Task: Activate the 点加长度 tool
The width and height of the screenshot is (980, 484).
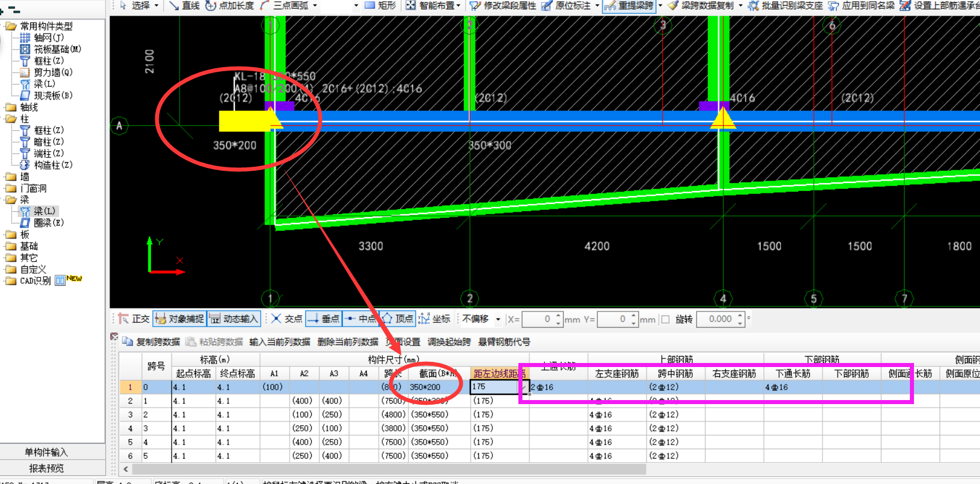Action: tap(230, 5)
